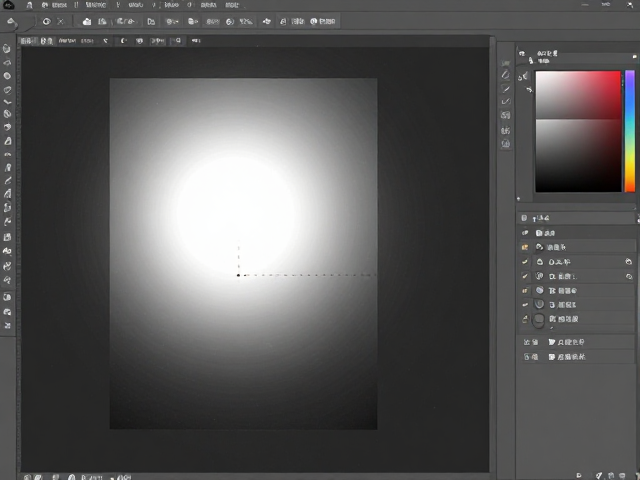Select the topmost tool in the left tools panel
Image resolution: width=640 pixels, height=480 pixels.
tap(7, 49)
